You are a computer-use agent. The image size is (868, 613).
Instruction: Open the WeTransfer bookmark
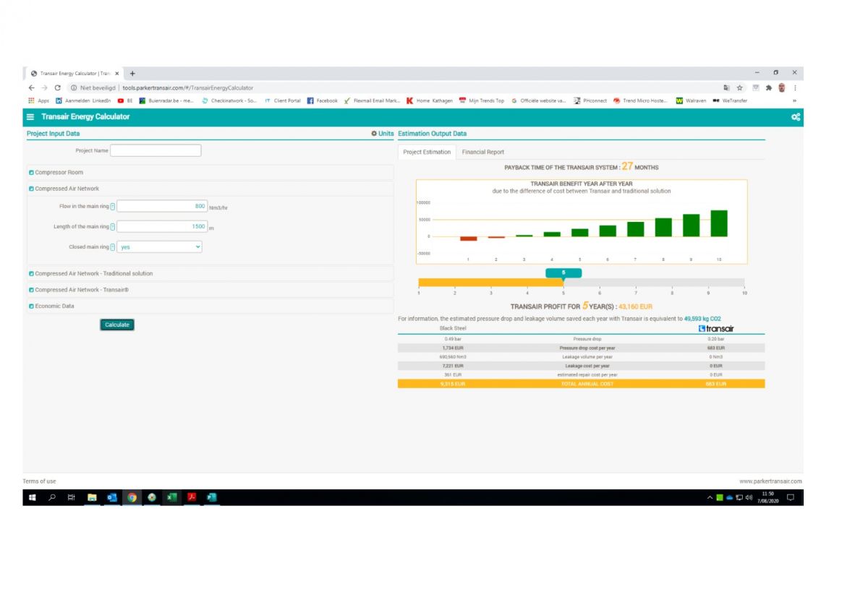pos(730,100)
